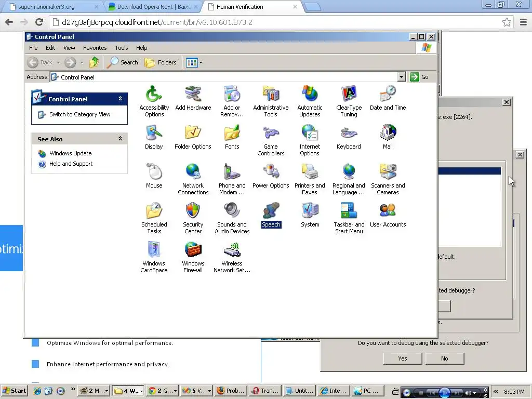This screenshot has width=532, height=399.
Task: Open Fonts folder icon
Action: [232, 137]
